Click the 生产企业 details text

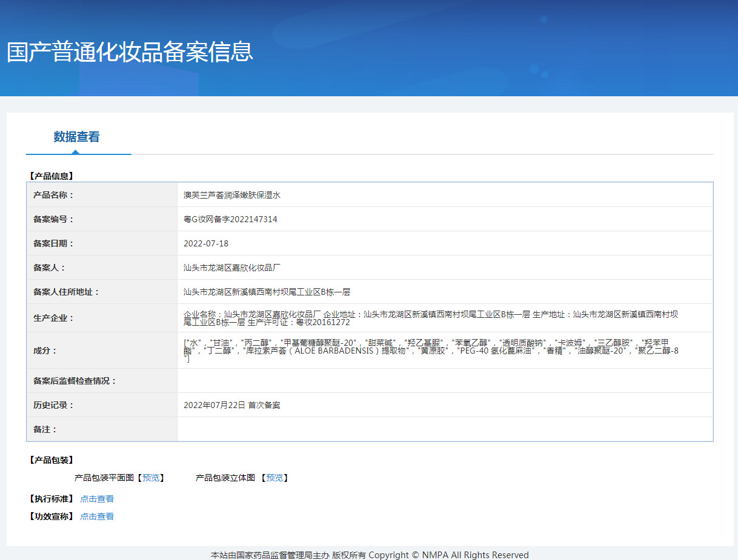[x=431, y=318]
